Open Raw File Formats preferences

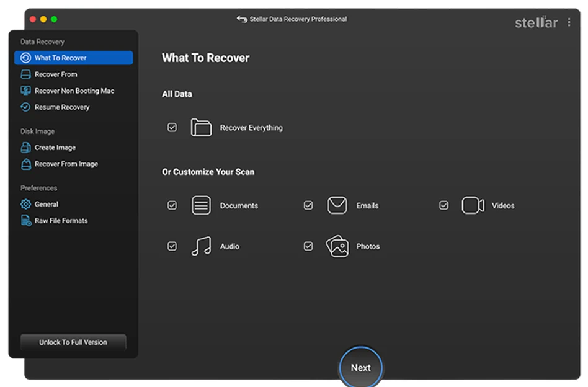point(61,221)
